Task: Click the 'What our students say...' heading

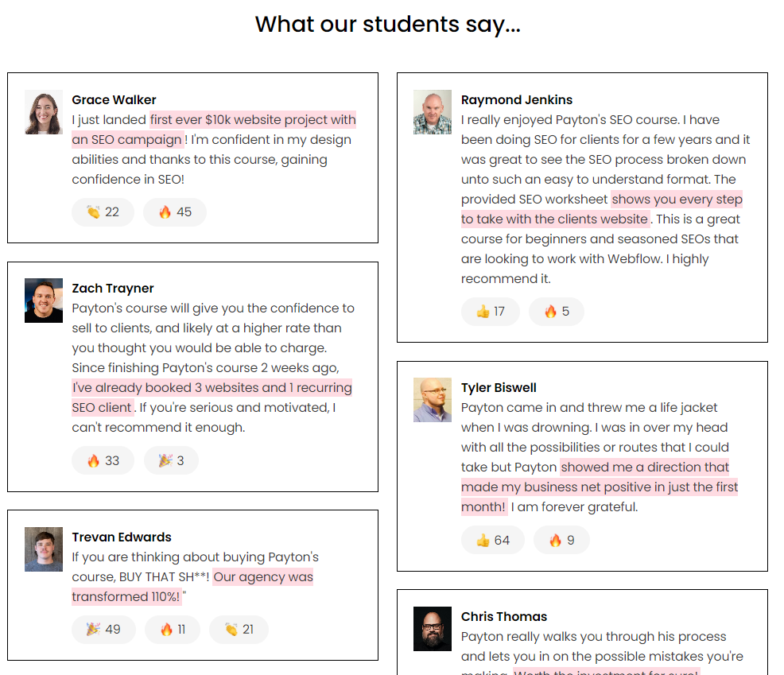Action: [387, 24]
